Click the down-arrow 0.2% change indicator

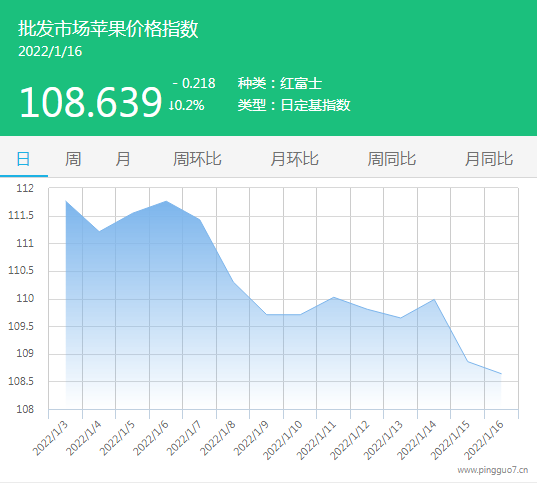point(186,105)
